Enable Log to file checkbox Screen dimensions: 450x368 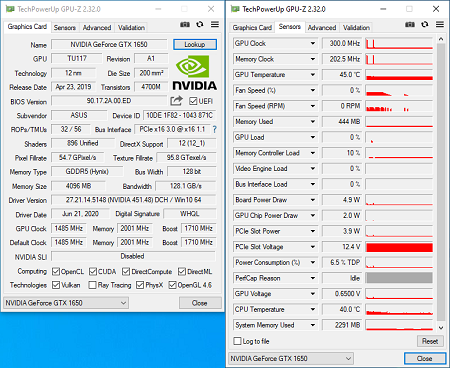(x=238, y=341)
